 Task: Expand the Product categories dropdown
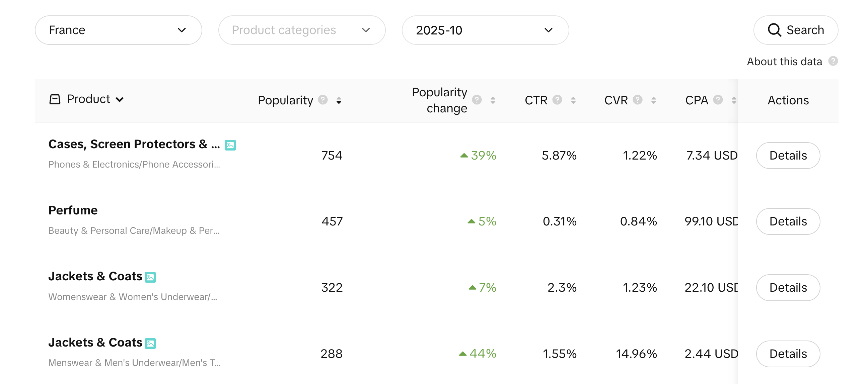302,30
